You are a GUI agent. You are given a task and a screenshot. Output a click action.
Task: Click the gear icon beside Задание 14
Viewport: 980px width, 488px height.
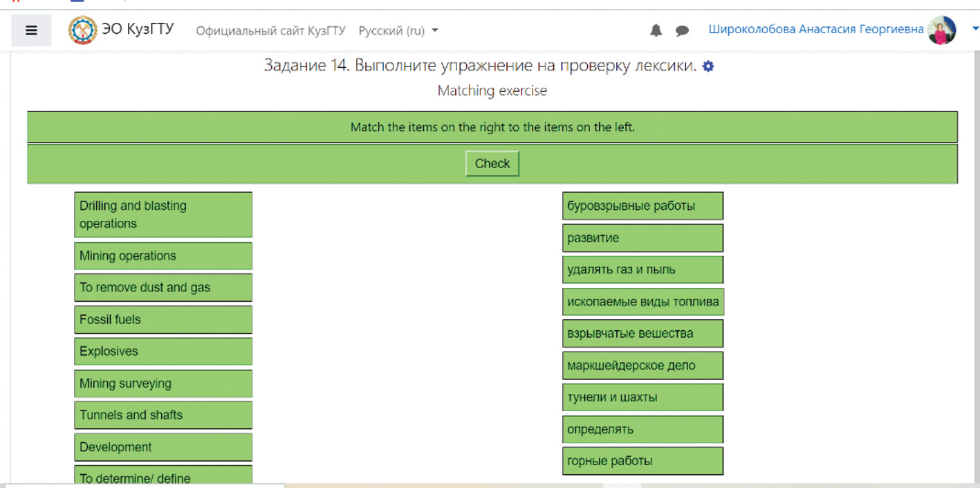click(708, 66)
